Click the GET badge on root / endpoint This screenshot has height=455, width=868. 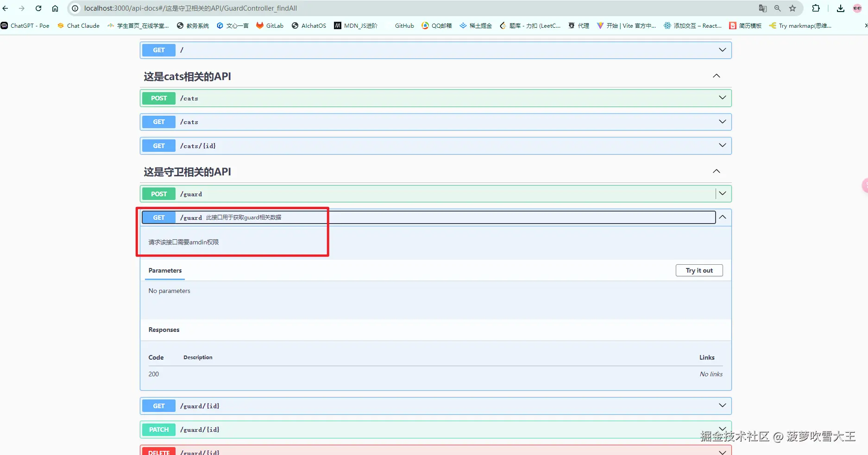159,50
